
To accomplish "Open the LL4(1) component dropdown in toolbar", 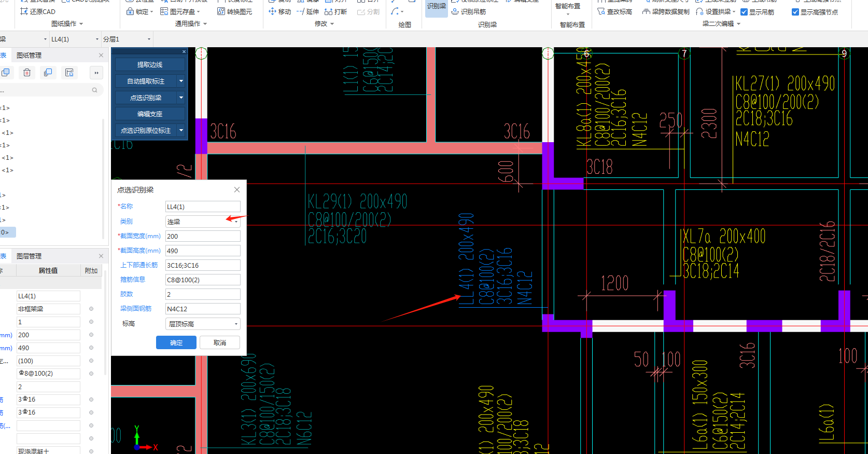I will click(75, 39).
